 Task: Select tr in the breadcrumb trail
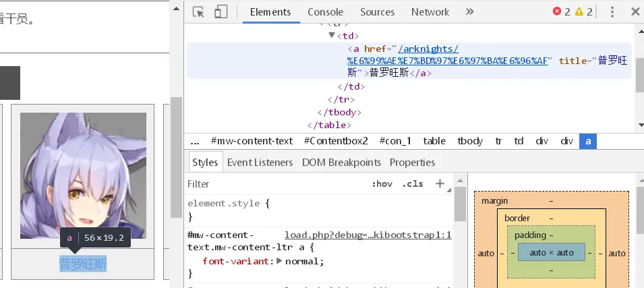tap(498, 142)
